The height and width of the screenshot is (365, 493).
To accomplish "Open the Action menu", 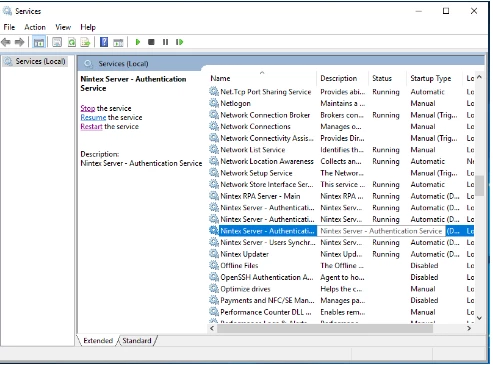I will pyautogui.click(x=35, y=27).
